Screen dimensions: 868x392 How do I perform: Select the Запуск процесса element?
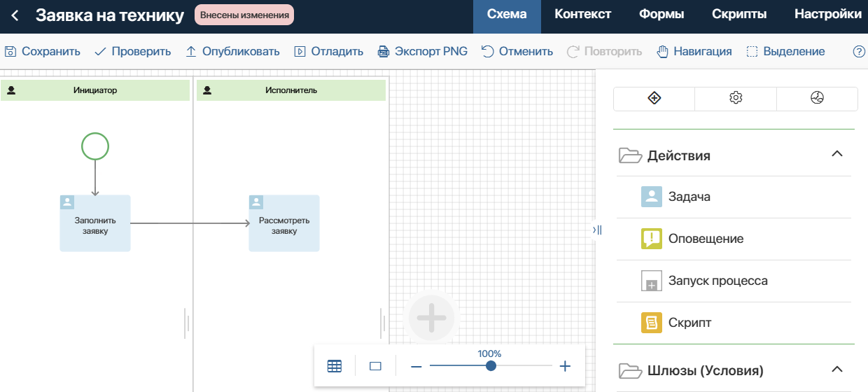tap(734, 281)
